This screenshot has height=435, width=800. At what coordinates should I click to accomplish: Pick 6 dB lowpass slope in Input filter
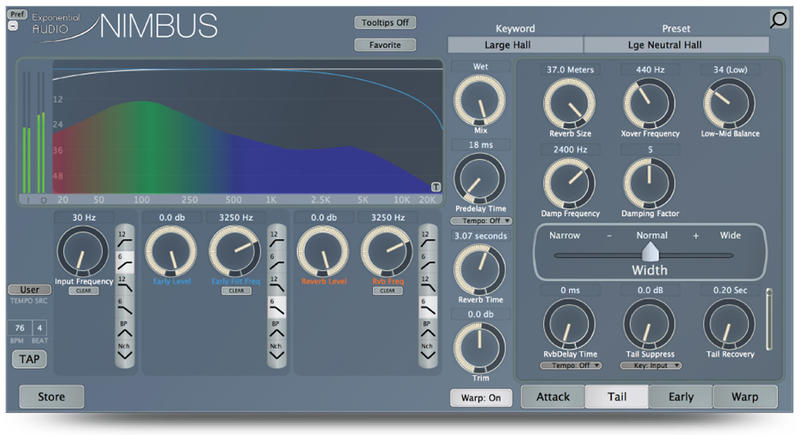124,306
